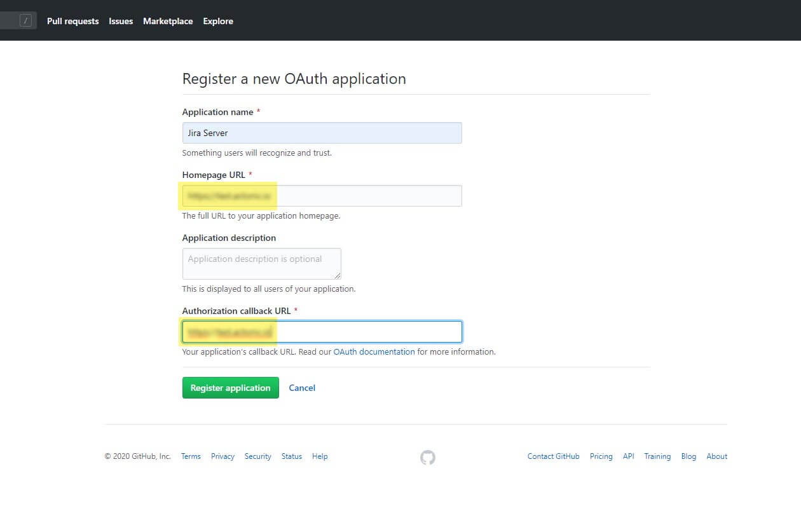Open the Terms footer link
This screenshot has width=801, height=532.
[x=191, y=456]
